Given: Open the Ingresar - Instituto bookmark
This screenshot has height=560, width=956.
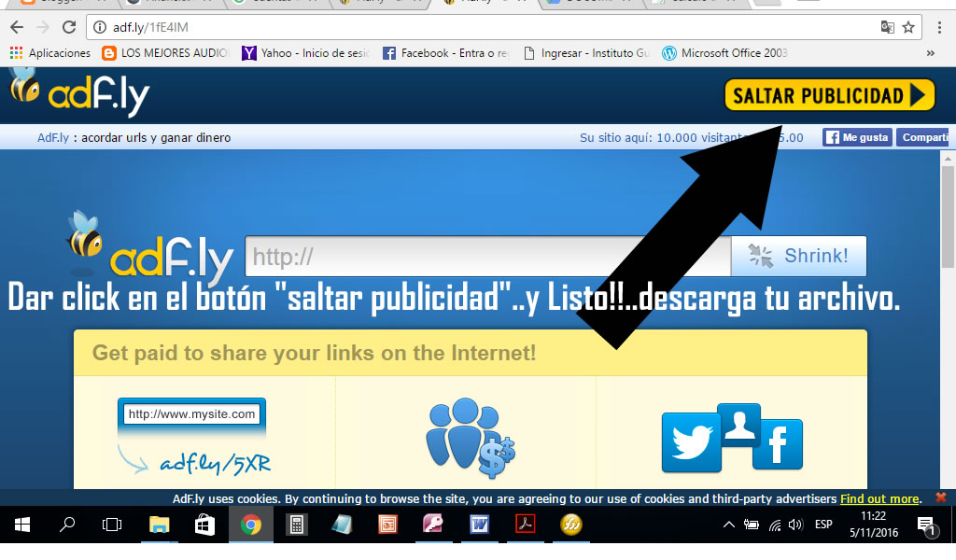Looking at the screenshot, I should click(586, 53).
